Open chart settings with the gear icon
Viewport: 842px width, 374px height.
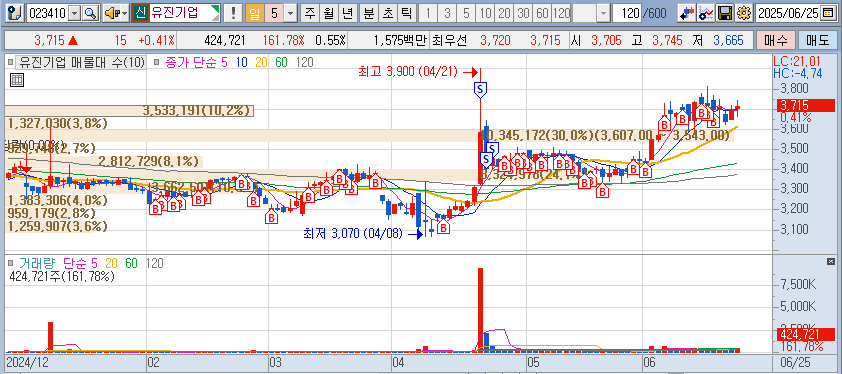coord(743,13)
